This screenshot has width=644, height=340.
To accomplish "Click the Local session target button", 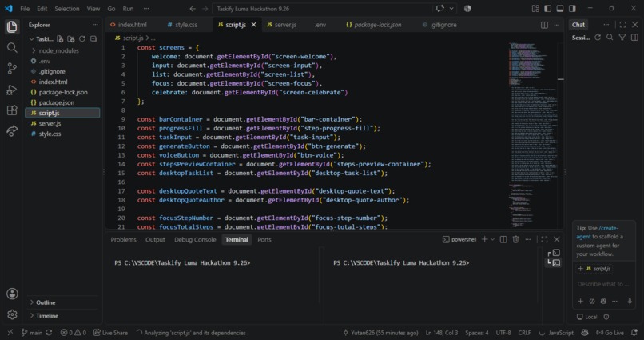I will [x=587, y=317].
